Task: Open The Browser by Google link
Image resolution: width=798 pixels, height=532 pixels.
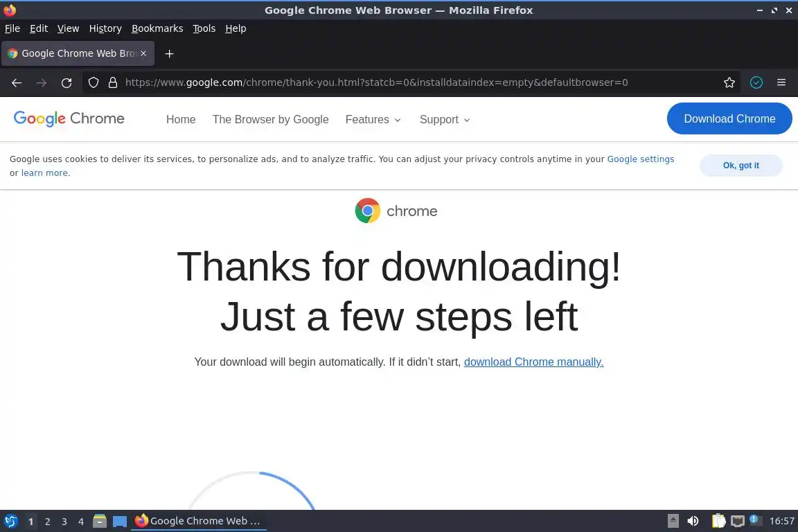Action: 270,120
